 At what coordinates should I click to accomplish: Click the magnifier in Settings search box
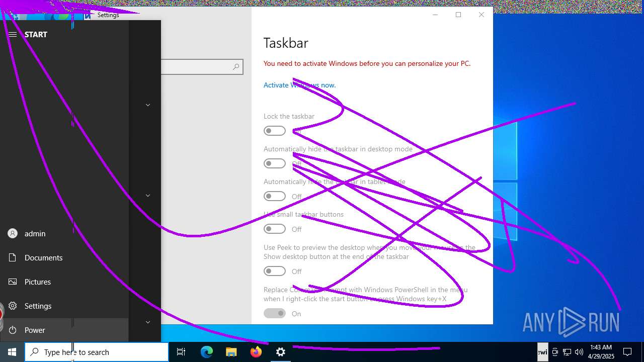click(x=236, y=67)
